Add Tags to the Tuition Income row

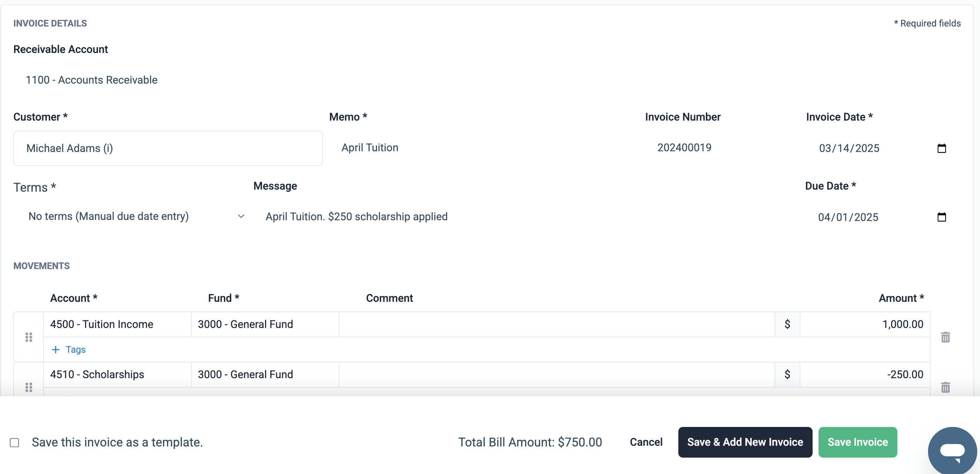coord(68,349)
